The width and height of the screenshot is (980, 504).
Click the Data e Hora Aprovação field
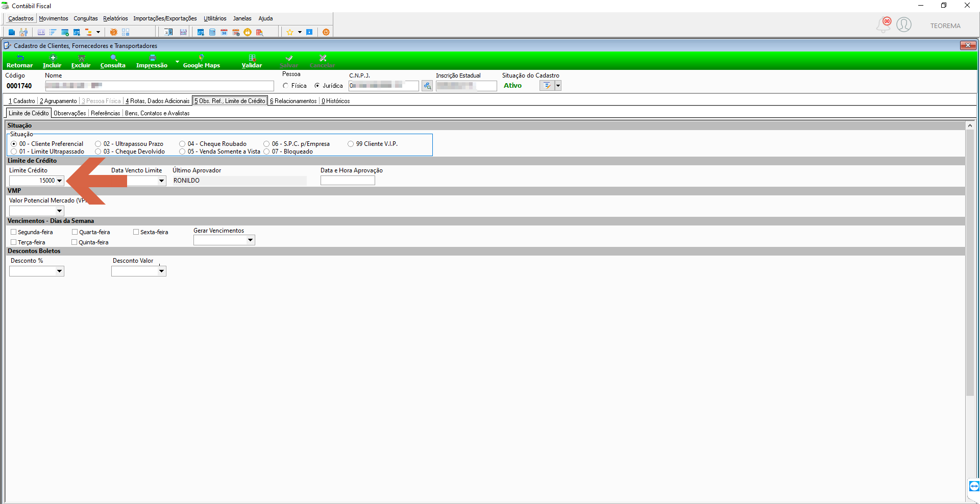point(348,181)
